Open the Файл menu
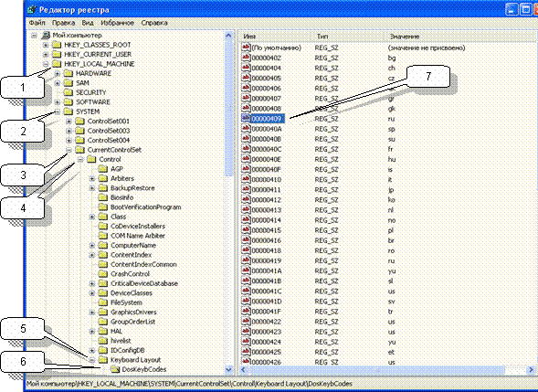 [x=37, y=23]
